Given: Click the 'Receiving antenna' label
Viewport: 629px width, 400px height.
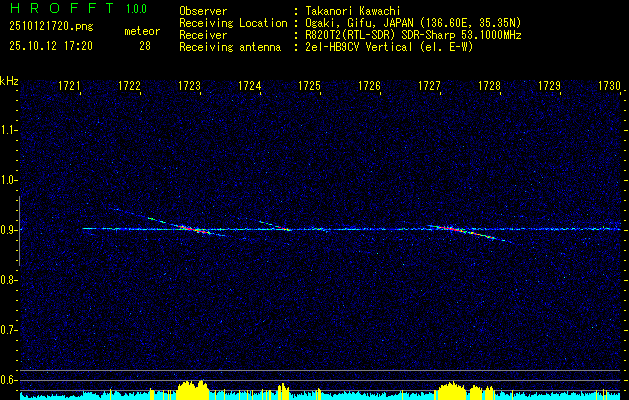Looking at the screenshot, I should (x=230, y=47).
